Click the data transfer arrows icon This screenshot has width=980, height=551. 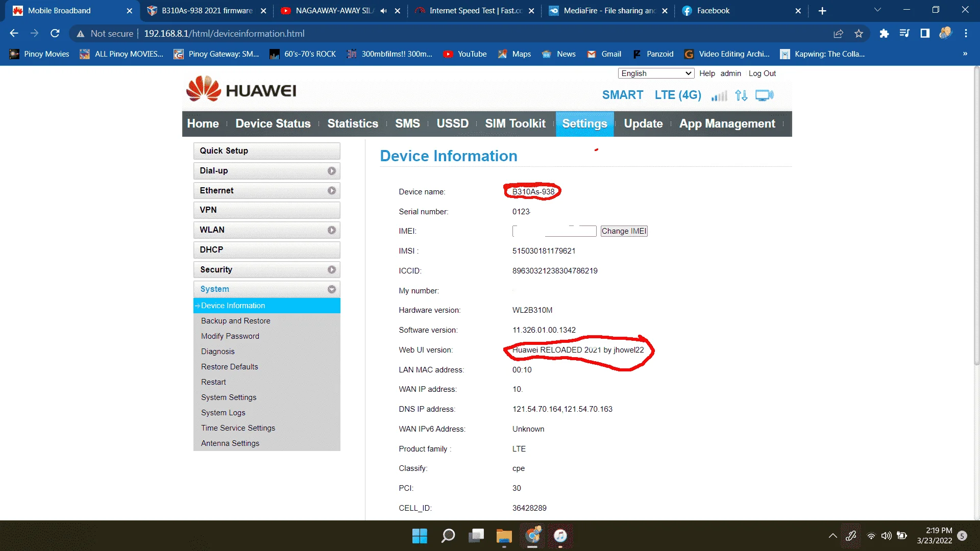point(741,95)
